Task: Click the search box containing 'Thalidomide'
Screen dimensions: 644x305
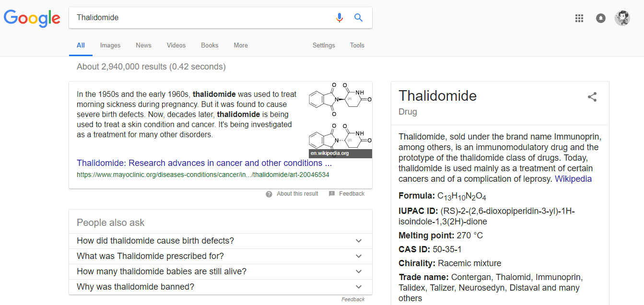Action: [x=201, y=18]
